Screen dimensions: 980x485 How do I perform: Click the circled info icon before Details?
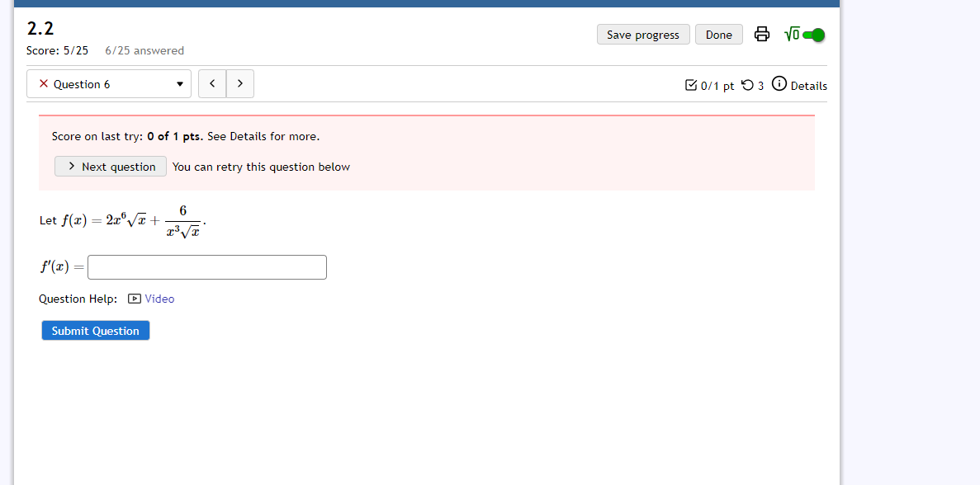point(779,83)
